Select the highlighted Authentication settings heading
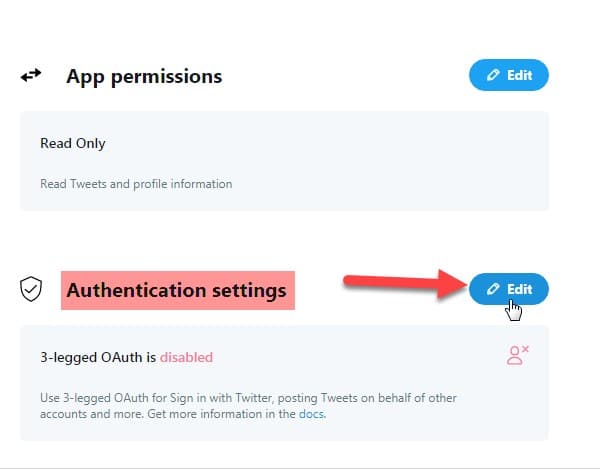Image resolution: width=600 pixels, height=472 pixels. [x=176, y=290]
